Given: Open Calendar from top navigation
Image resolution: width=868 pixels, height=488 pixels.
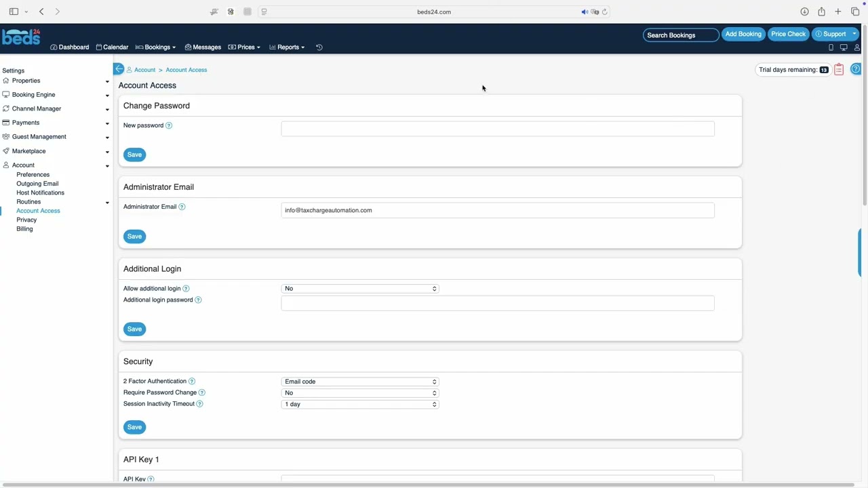Looking at the screenshot, I should tap(112, 47).
